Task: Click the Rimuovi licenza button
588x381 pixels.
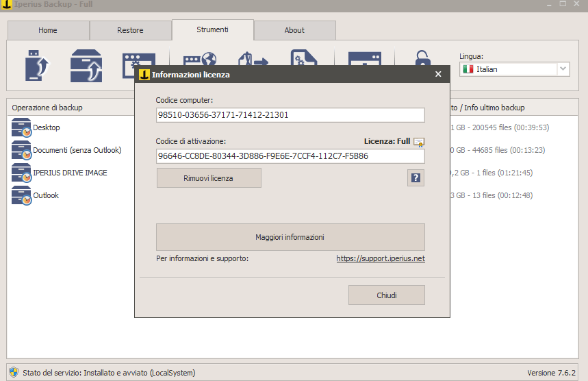Action: pos(209,178)
